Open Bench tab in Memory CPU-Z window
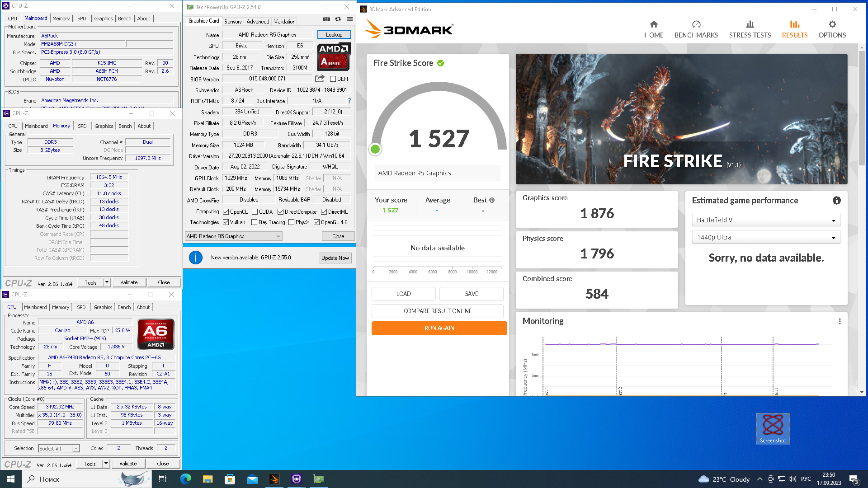Viewport: 868px width, 488px height. tap(125, 126)
